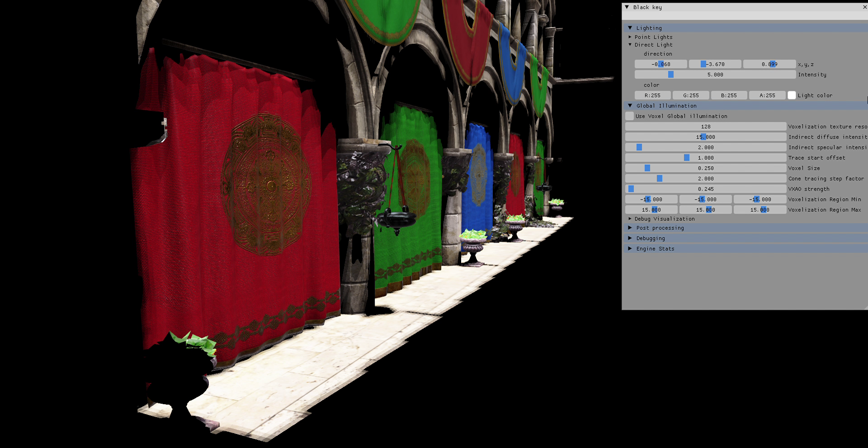868x448 pixels.
Task: Click the Trace start offset slider
Action: [x=705, y=158]
